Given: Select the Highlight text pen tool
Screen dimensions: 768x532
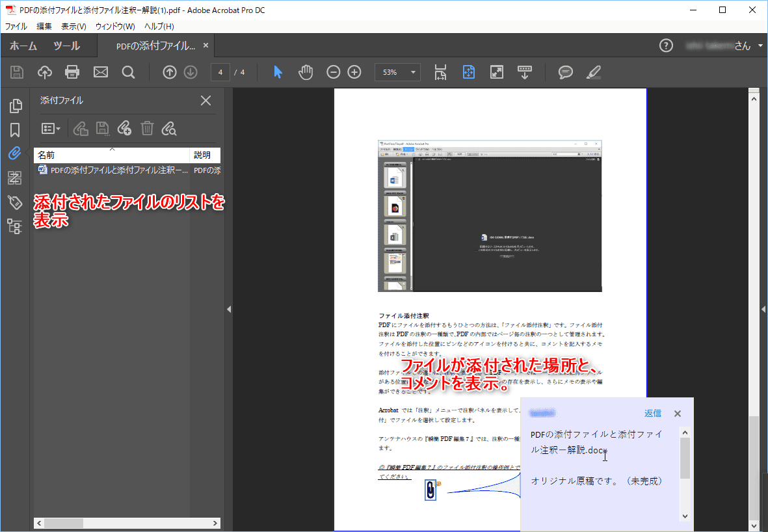Looking at the screenshot, I should click(x=593, y=72).
